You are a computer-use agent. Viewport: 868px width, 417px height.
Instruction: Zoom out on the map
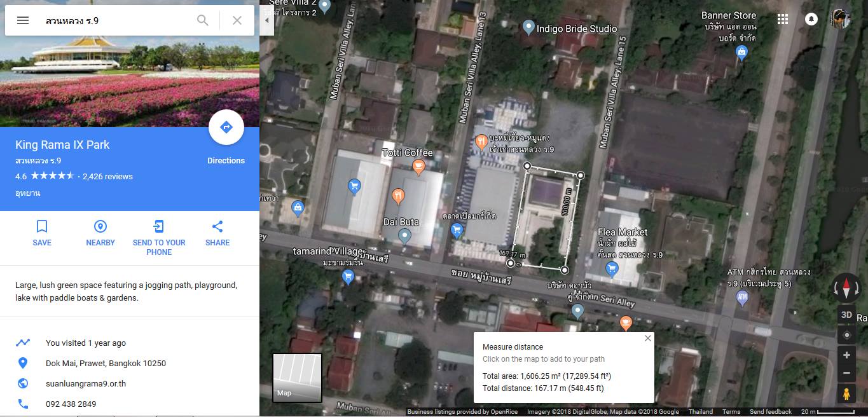[846, 373]
